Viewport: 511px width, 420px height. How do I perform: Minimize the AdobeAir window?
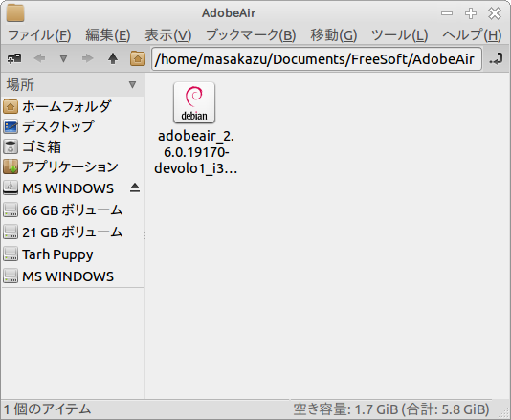pos(447,13)
